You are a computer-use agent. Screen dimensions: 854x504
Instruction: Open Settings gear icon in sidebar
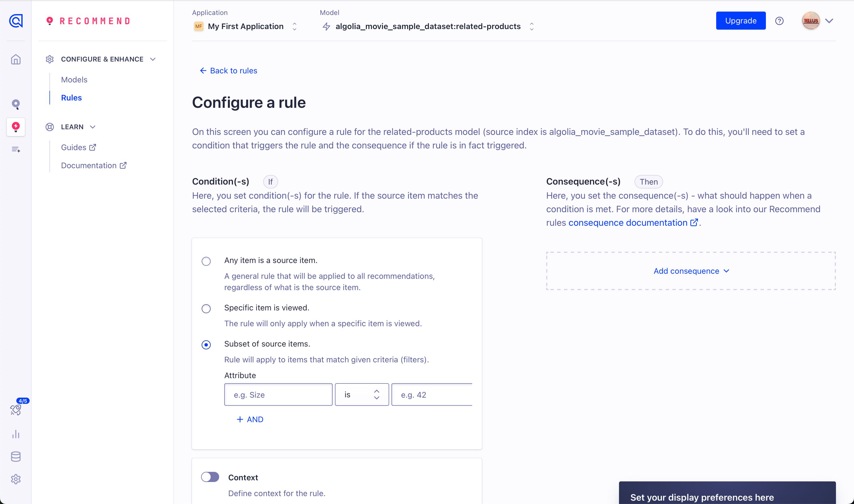click(16, 479)
